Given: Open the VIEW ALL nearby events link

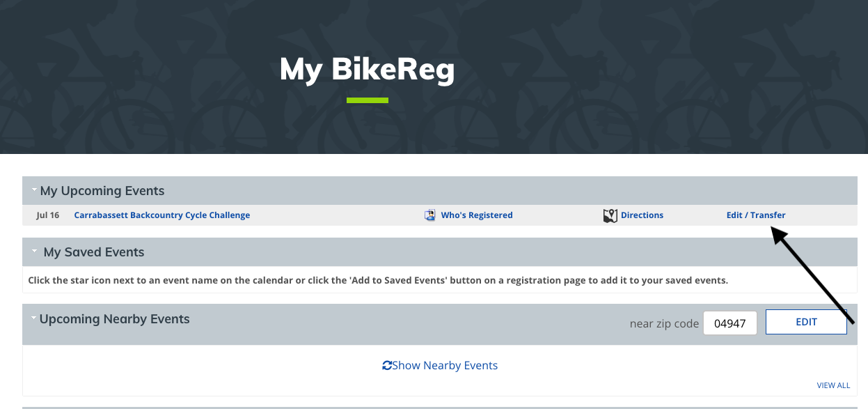Looking at the screenshot, I should (x=833, y=385).
